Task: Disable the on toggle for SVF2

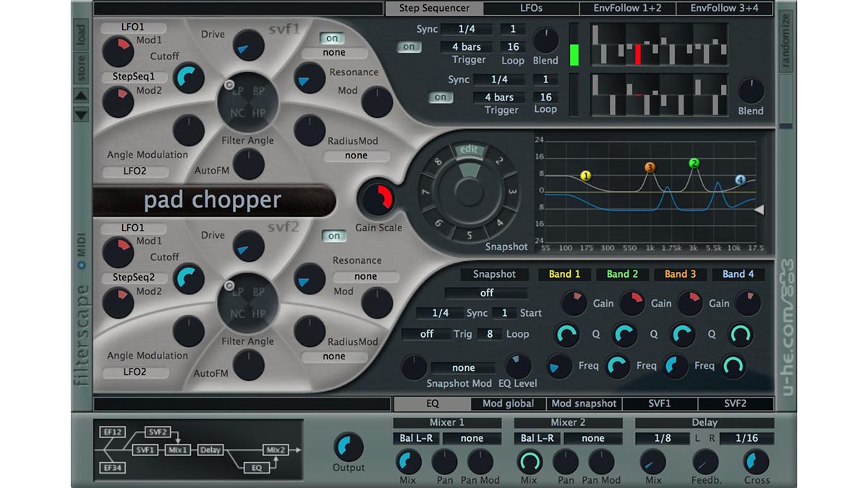Action: (x=334, y=236)
